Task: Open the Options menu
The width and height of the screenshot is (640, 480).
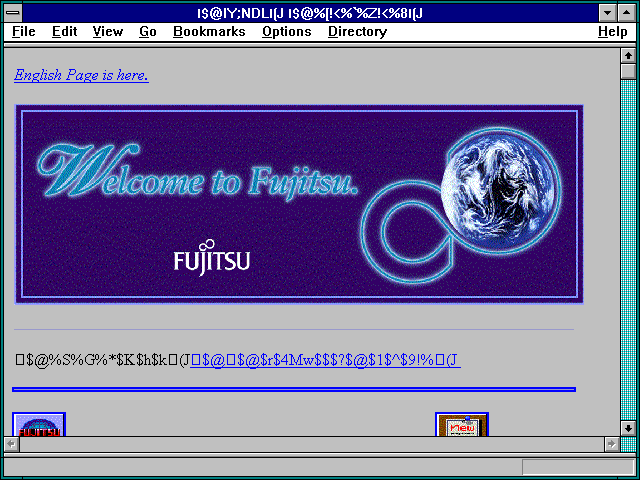Action: pyautogui.click(x=287, y=31)
